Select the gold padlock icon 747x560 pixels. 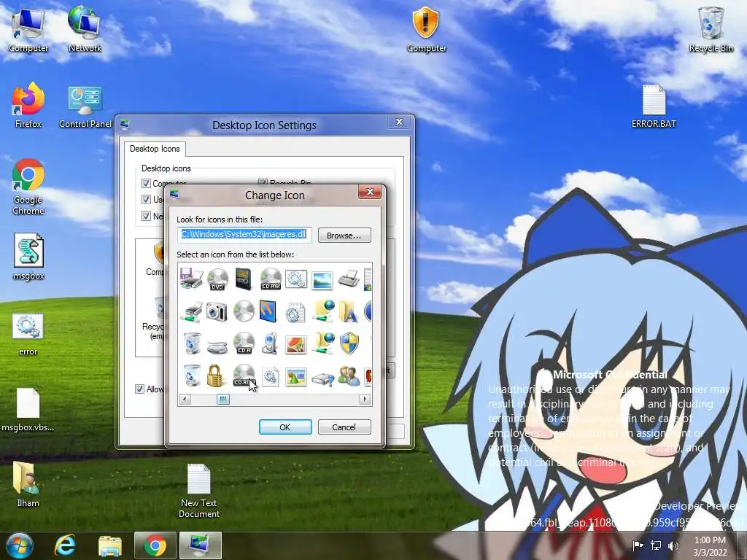pyautogui.click(x=215, y=376)
